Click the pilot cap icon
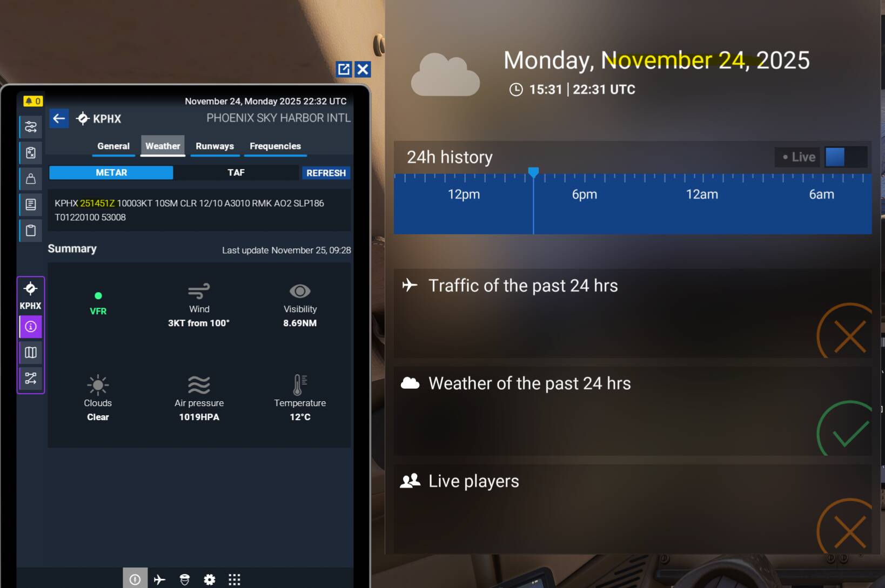This screenshot has height=588, width=885. coord(185,579)
